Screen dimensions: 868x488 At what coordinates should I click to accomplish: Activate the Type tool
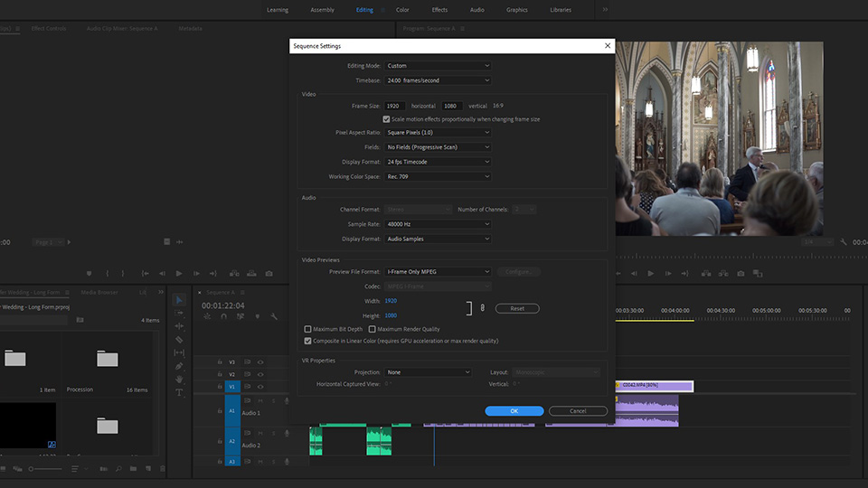179,392
